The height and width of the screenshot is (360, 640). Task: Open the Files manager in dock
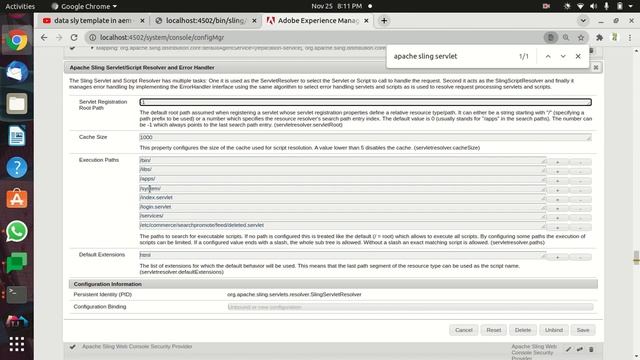coord(17,104)
